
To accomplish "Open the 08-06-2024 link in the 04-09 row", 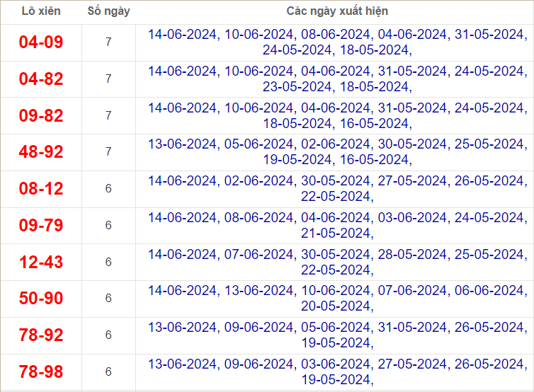I will (x=336, y=35).
